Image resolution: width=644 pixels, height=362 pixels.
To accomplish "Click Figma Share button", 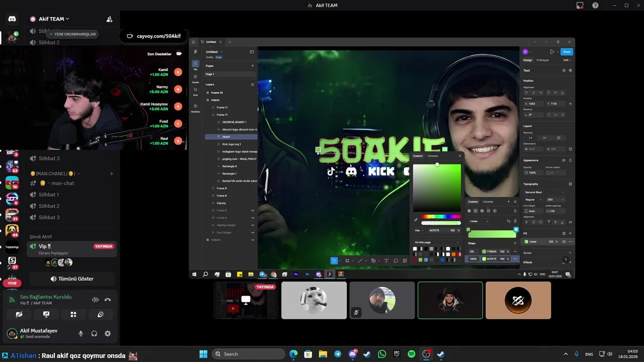I will pos(567,52).
